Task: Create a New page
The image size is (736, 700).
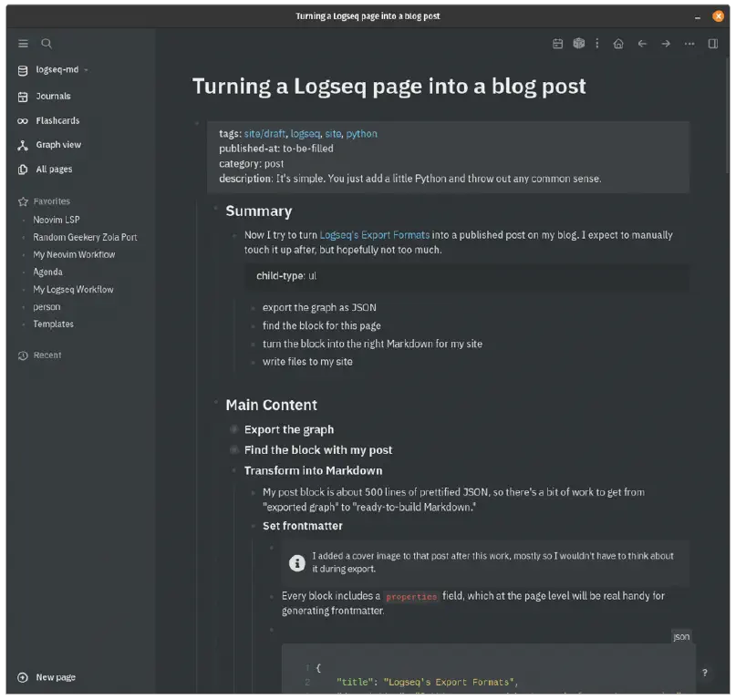Action: click(56, 677)
